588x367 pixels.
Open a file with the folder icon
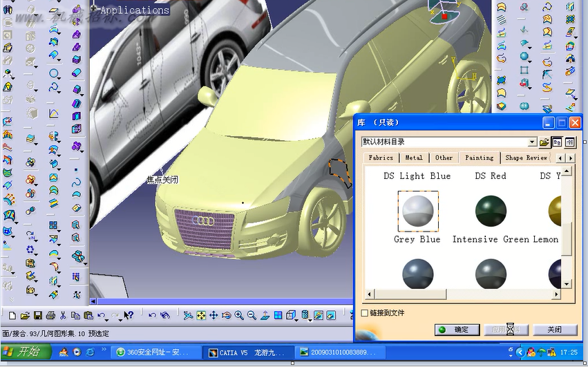click(x=25, y=316)
